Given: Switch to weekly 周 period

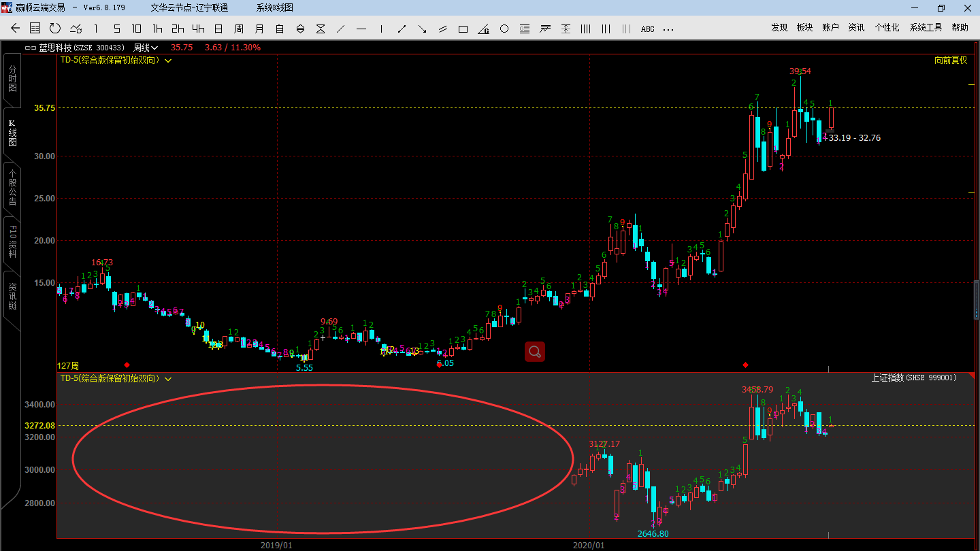Looking at the screenshot, I should [239, 29].
